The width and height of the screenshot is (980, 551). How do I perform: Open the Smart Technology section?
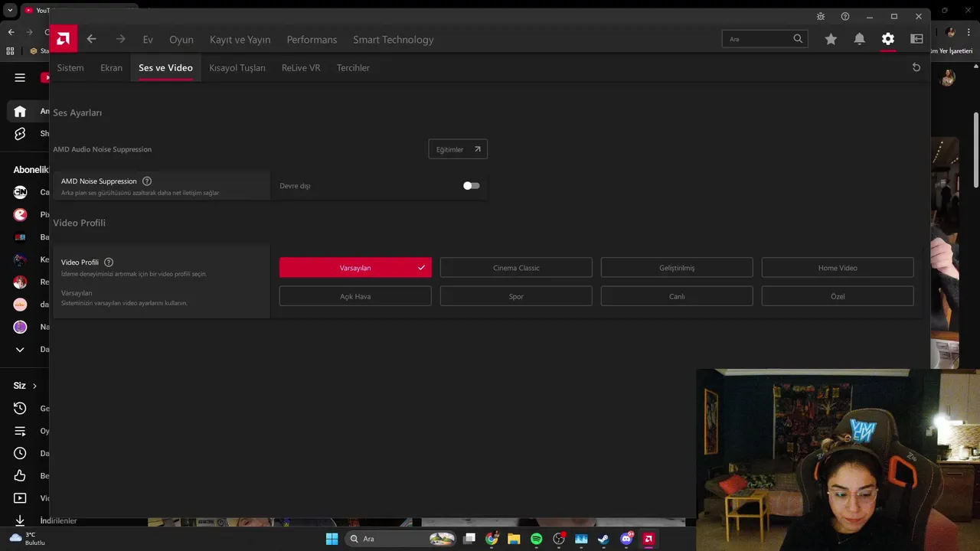(x=394, y=39)
